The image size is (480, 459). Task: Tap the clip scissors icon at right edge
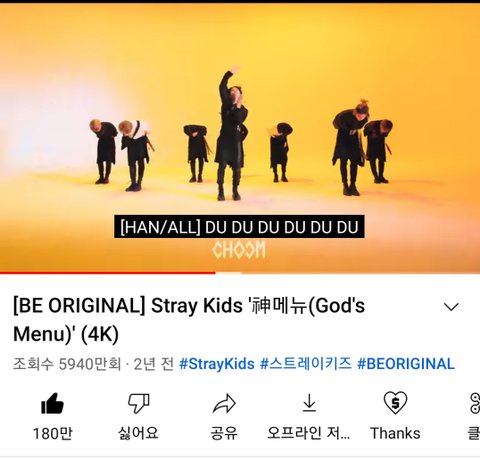[x=475, y=403]
